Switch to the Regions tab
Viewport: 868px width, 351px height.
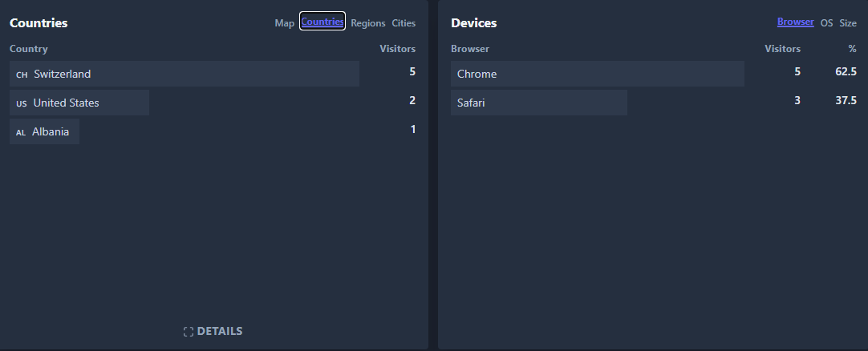pos(368,23)
